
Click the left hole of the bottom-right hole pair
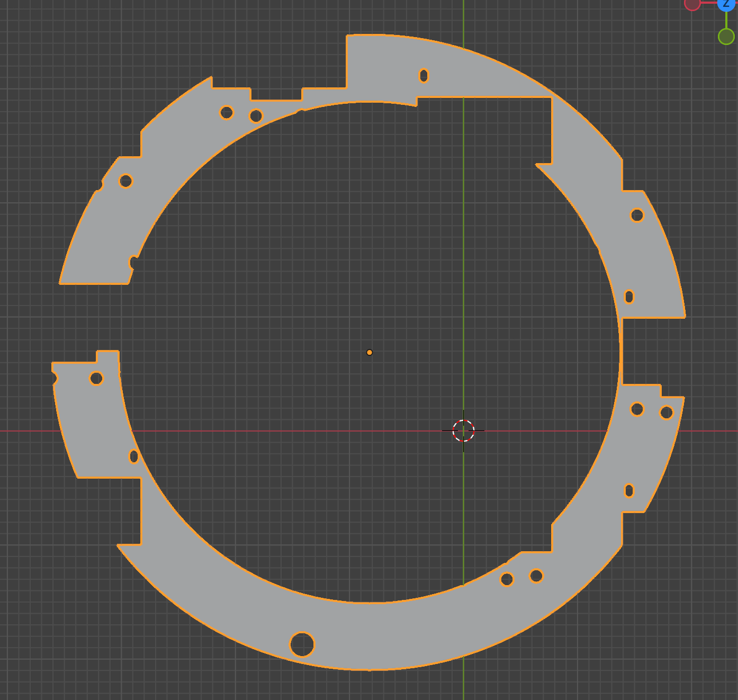click(x=507, y=579)
